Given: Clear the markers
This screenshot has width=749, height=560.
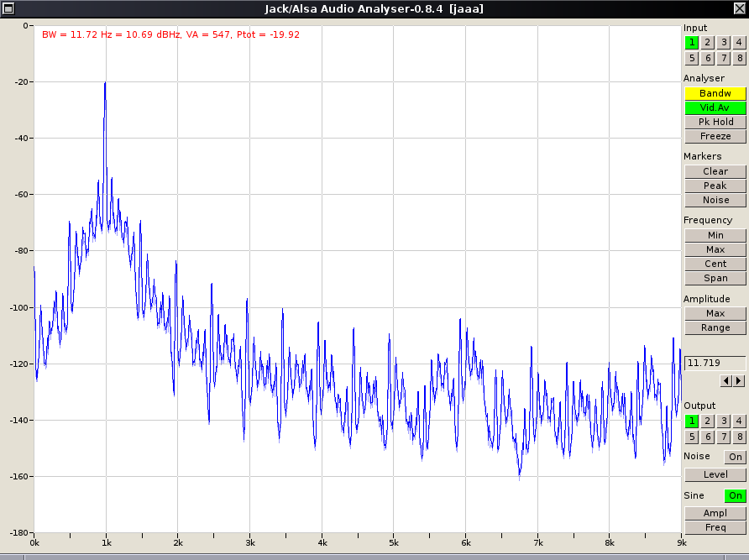Looking at the screenshot, I should pos(715,171).
